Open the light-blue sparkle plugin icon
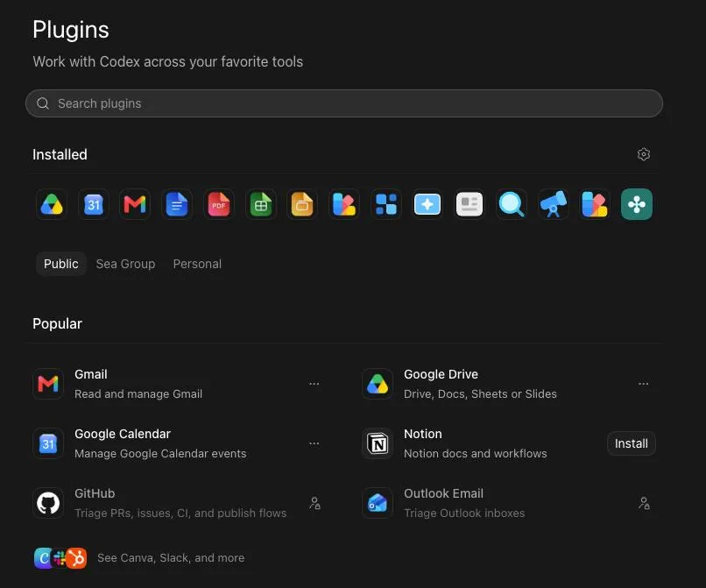Viewport: 706px width, 588px height. 427,204
